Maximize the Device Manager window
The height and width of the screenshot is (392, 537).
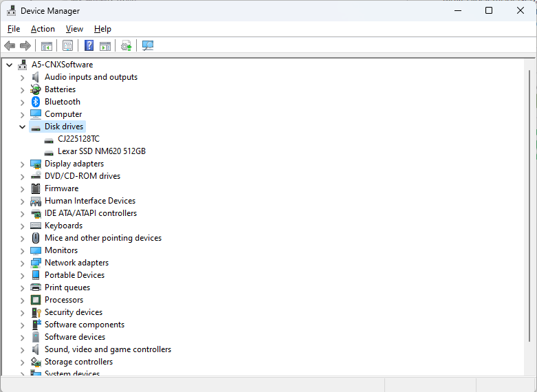[489, 10]
